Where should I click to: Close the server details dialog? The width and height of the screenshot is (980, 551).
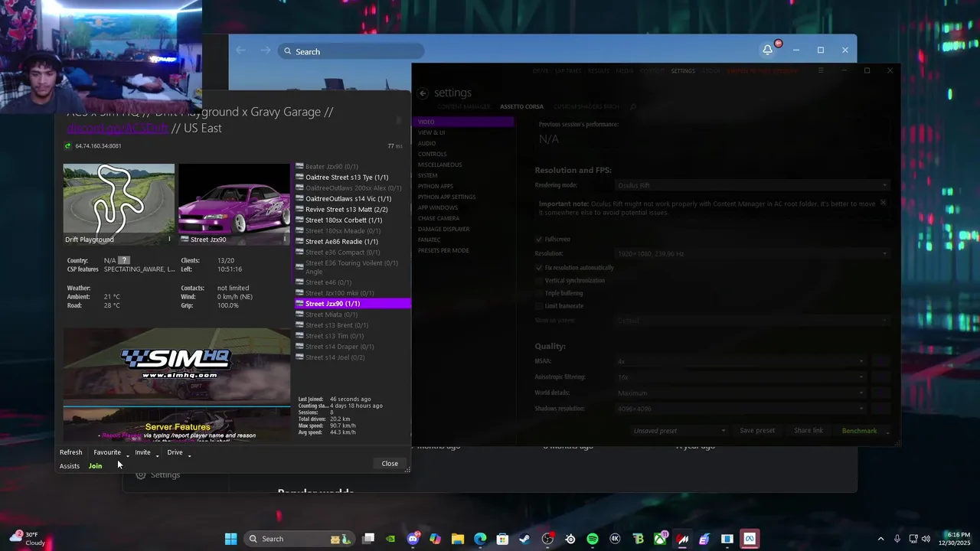pos(390,464)
